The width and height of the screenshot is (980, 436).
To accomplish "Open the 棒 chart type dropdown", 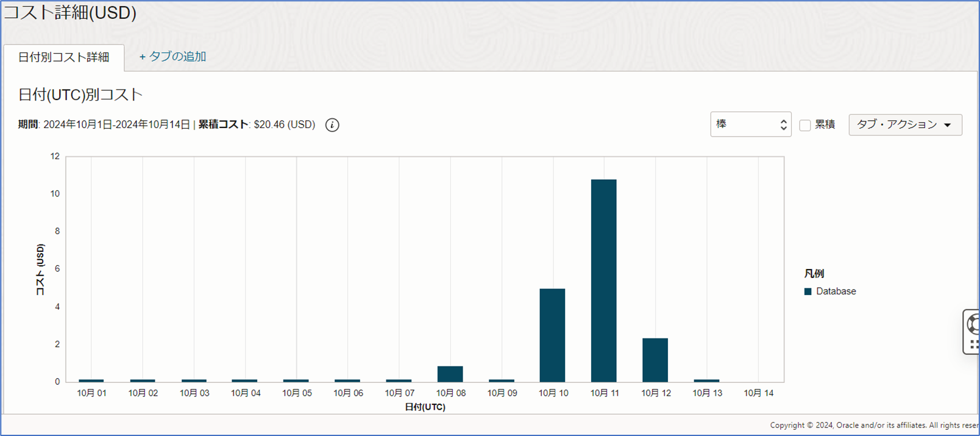I will 751,124.
